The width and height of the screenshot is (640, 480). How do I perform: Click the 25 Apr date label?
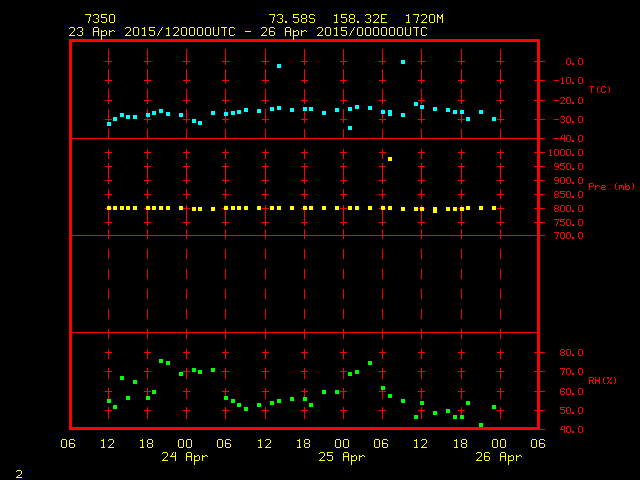tap(341, 457)
